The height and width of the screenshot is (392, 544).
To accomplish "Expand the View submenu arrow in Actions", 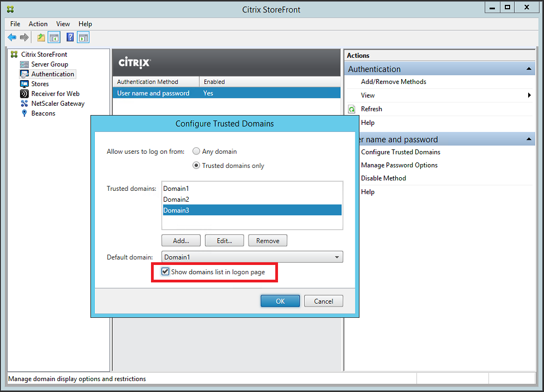I will tap(530, 95).
